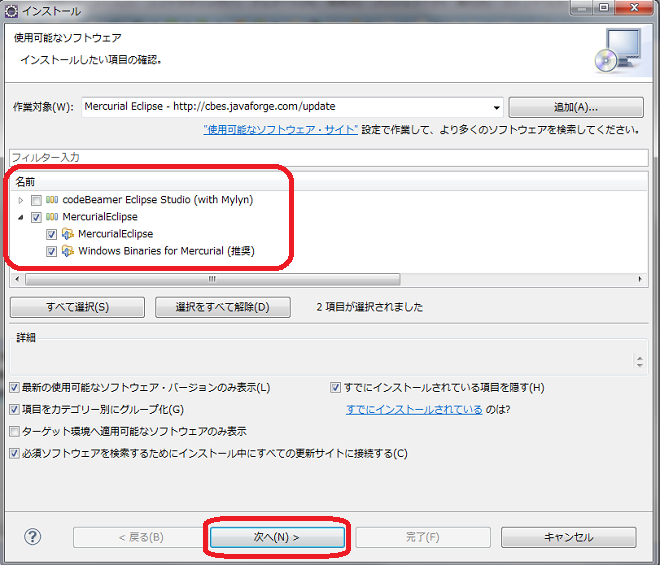This screenshot has width=660, height=565.
Task: Click the フィルター入力 filter field
Action: [329, 157]
